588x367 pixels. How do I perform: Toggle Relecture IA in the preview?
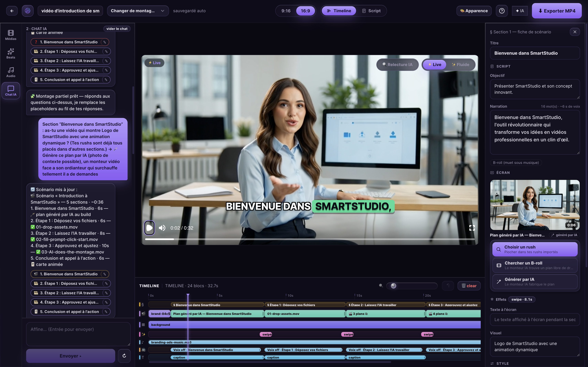click(x=397, y=64)
